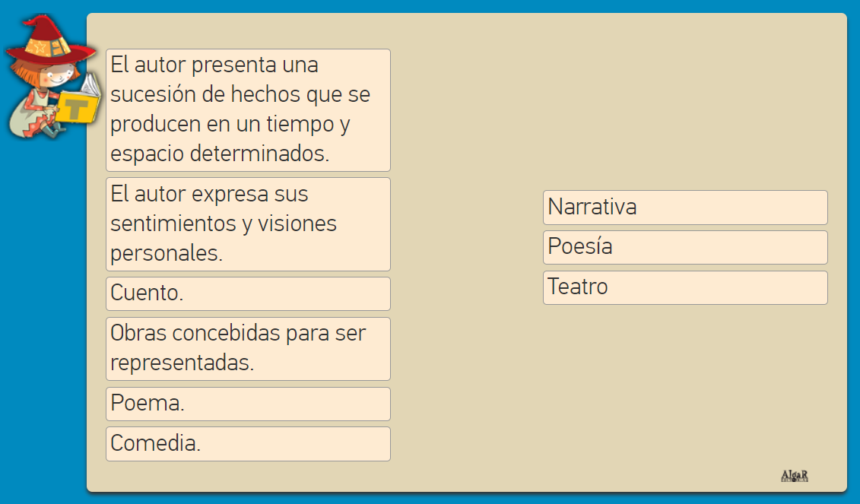Choose the Comedia card
Image resolution: width=860 pixels, height=504 pixels.
coord(248,443)
